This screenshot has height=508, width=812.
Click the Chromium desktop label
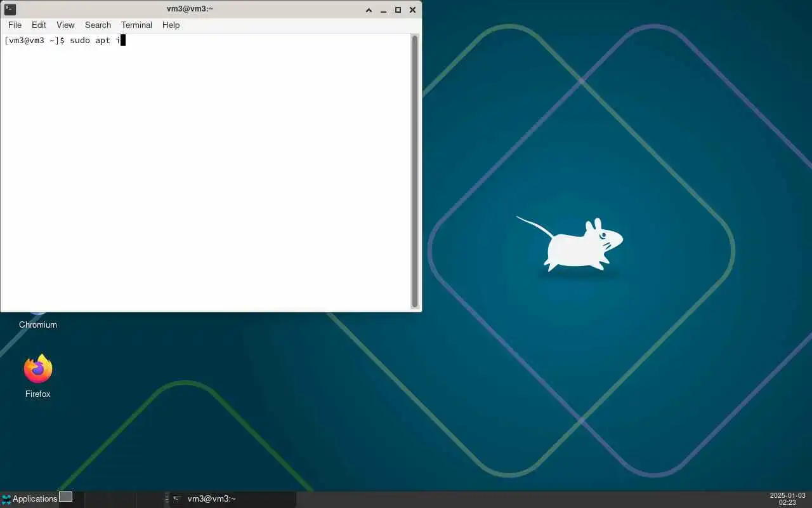[38, 324]
